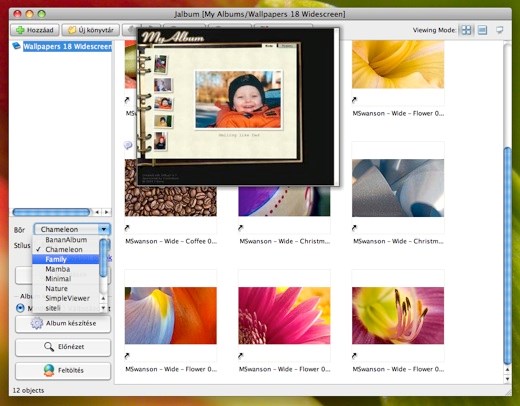Switch to detail list viewing mode
This screenshot has width=520, height=406.
[482, 30]
